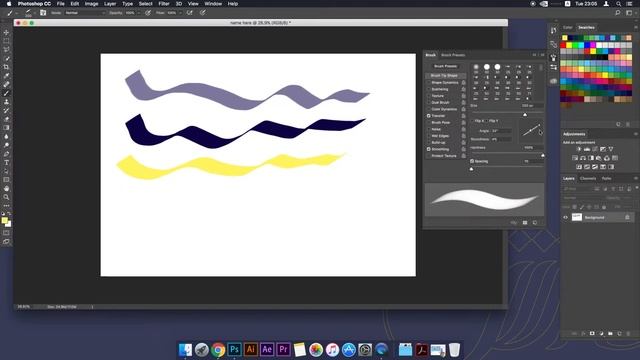
Task: Select the Background layer thumbnail
Action: pos(577,217)
